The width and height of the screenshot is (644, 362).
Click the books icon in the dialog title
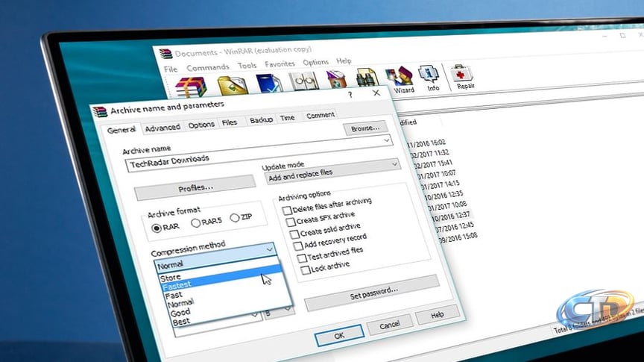[x=100, y=111]
